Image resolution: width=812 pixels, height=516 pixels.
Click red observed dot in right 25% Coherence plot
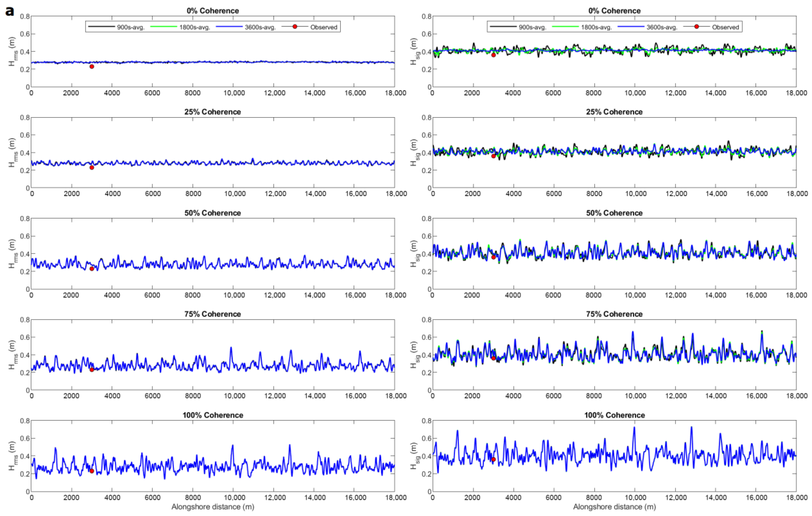tap(493, 156)
